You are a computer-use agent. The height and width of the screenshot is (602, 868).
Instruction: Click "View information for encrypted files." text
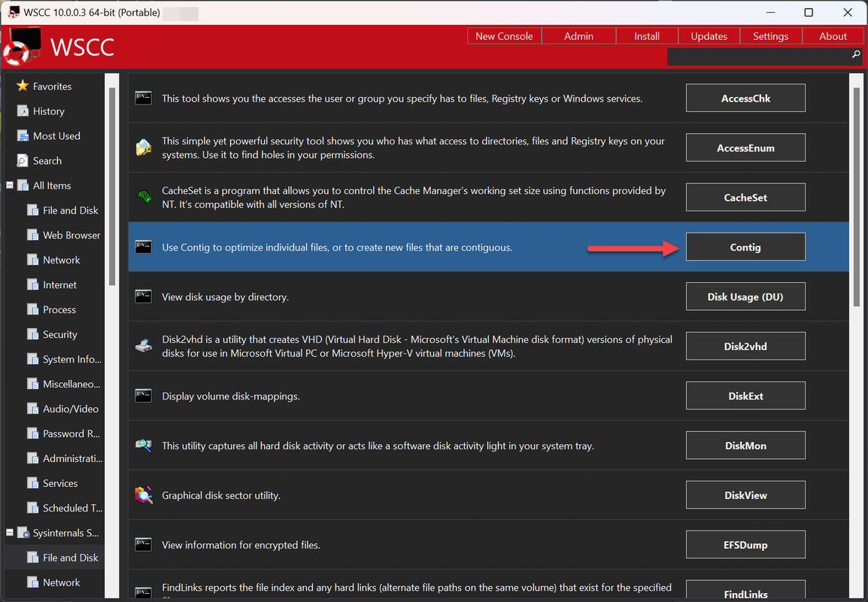click(x=241, y=545)
